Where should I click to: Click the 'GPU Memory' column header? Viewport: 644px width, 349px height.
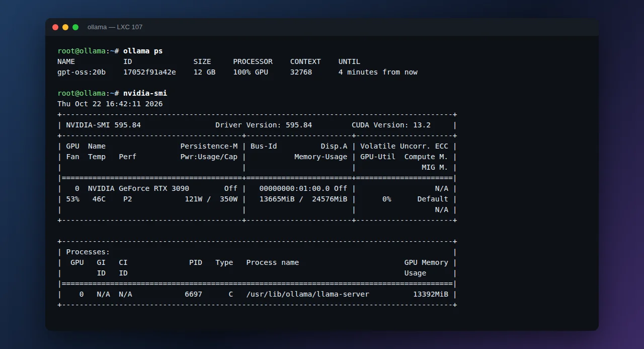(427, 262)
